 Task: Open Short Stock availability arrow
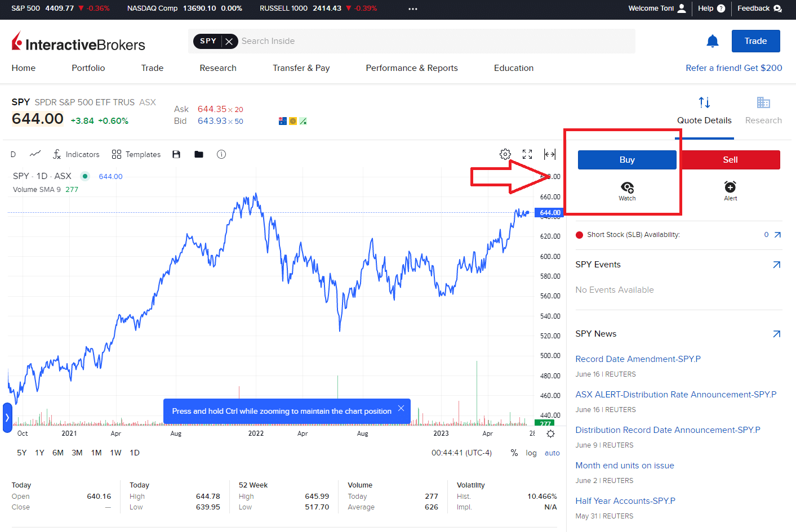777,235
